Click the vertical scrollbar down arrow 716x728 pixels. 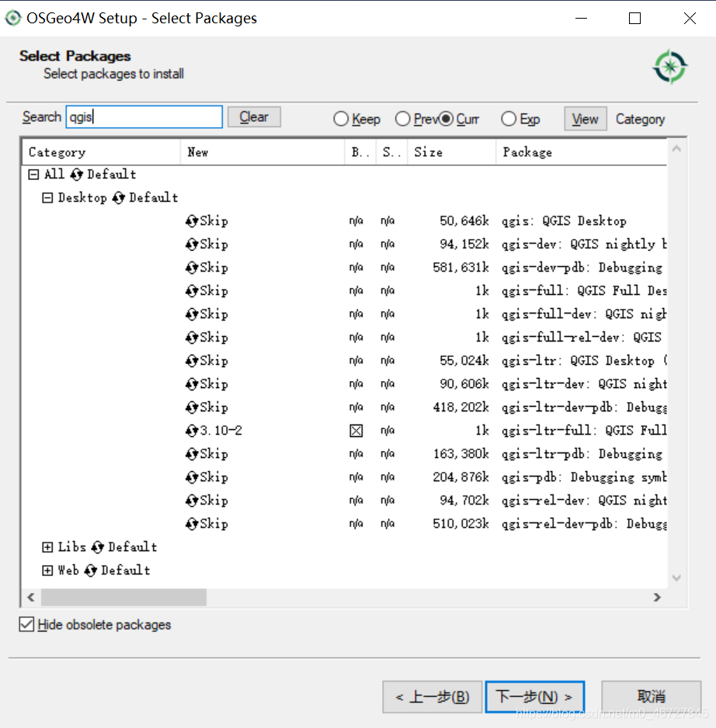pyautogui.click(x=676, y=578)
